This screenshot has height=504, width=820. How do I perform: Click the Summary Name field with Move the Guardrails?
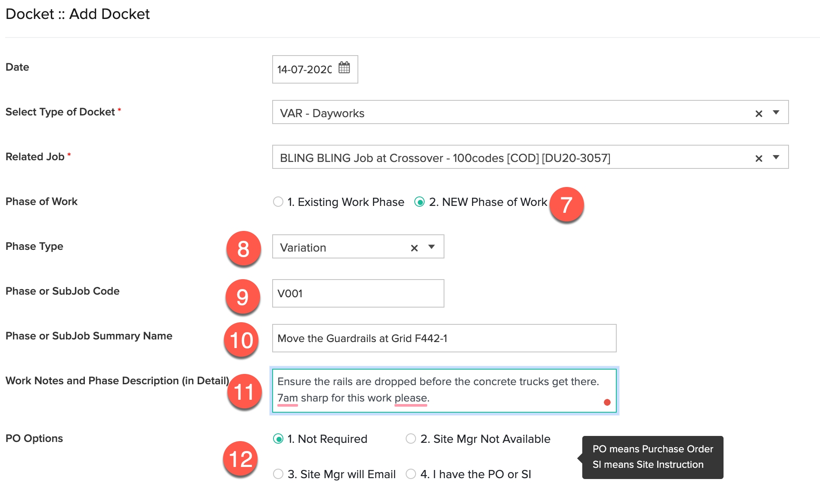[444, 338]
